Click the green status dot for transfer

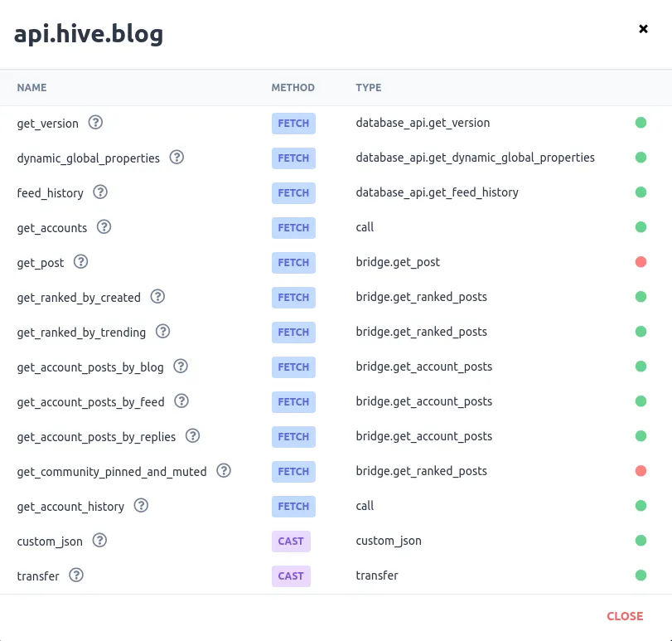pyautogui.click(x=641, y=575)
